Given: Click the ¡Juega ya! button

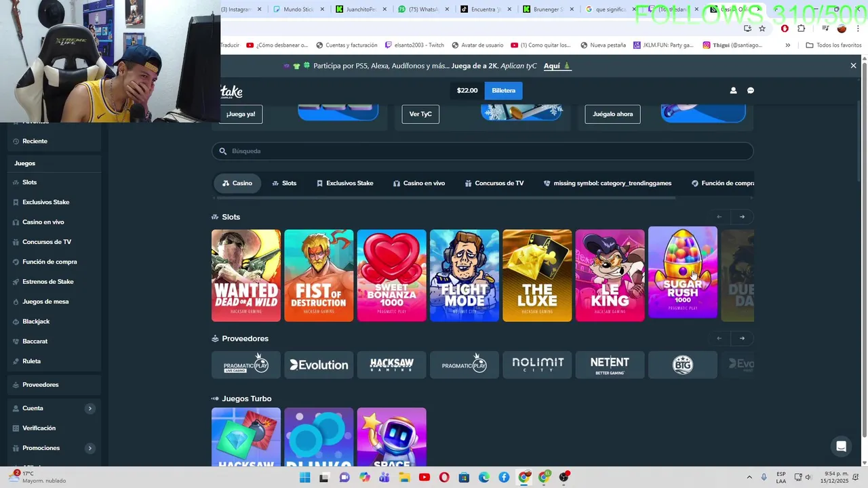Looking at the screenshot, I should coord(241,114).
